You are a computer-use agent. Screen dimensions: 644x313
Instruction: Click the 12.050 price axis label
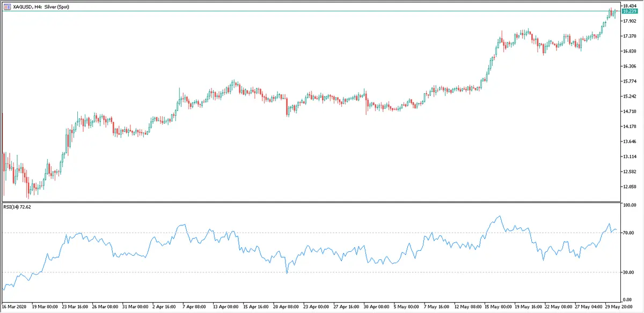[628, 187]
